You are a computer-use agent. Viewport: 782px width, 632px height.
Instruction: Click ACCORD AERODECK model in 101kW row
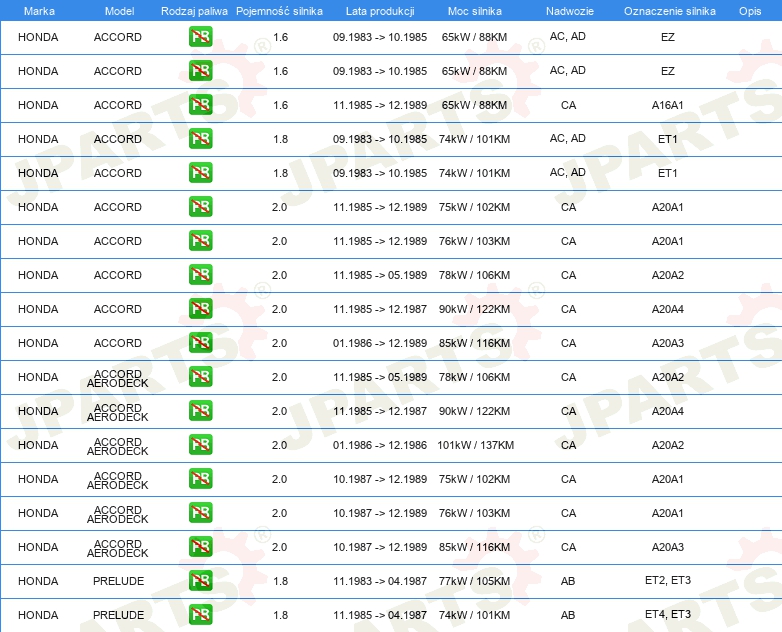click(118, 446)
